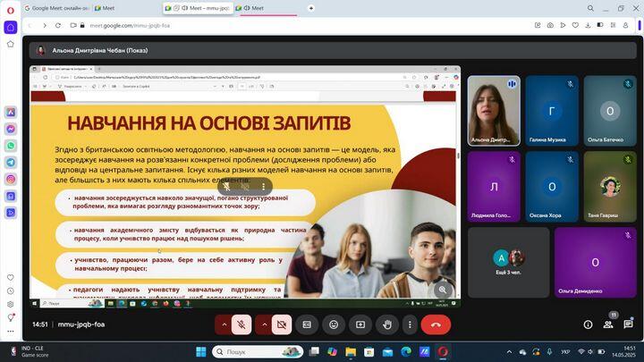Click the Windows taskbar search box Пошук
Image resolution: width=644 pixels, height=362 pixels.
258,352
